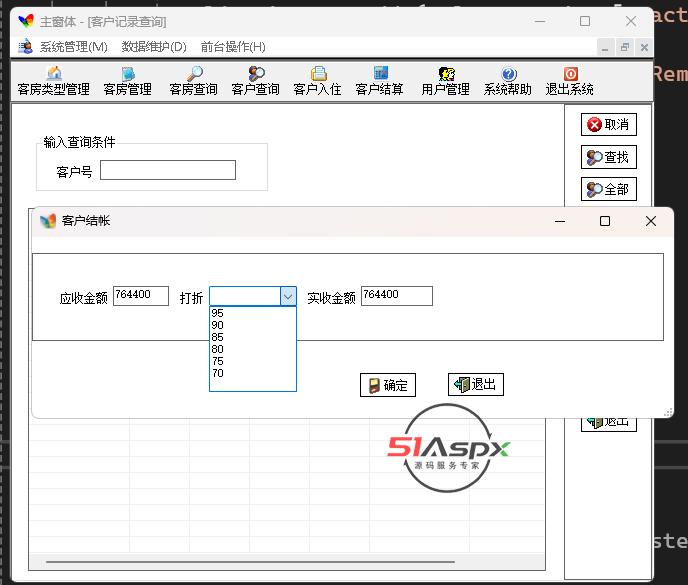Minimize the 客户结帐 dialog
Viewport: 688px width, 585px height.
pyautogui.click(x=560, y=221)
